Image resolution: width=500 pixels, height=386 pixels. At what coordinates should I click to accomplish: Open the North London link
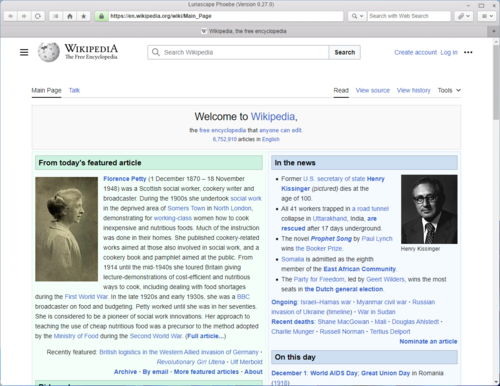pyautogui.click(x=232, y=208)
